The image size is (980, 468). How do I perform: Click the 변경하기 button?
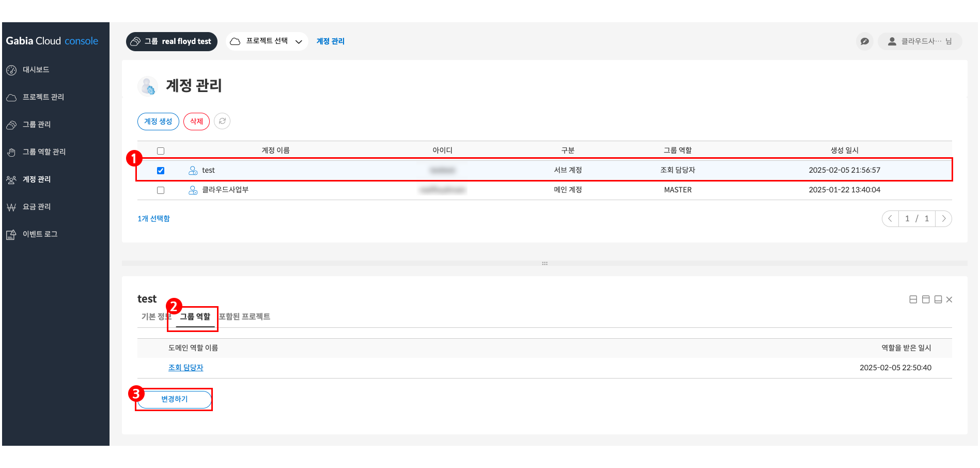click(175, 399)
